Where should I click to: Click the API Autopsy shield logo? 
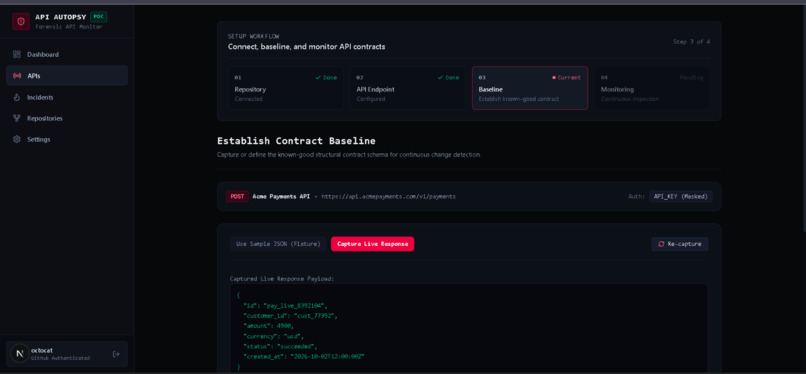(21, 21)
